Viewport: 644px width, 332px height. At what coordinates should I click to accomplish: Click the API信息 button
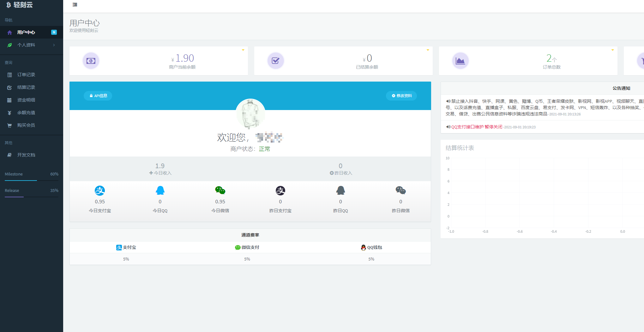tap(98, 96)
